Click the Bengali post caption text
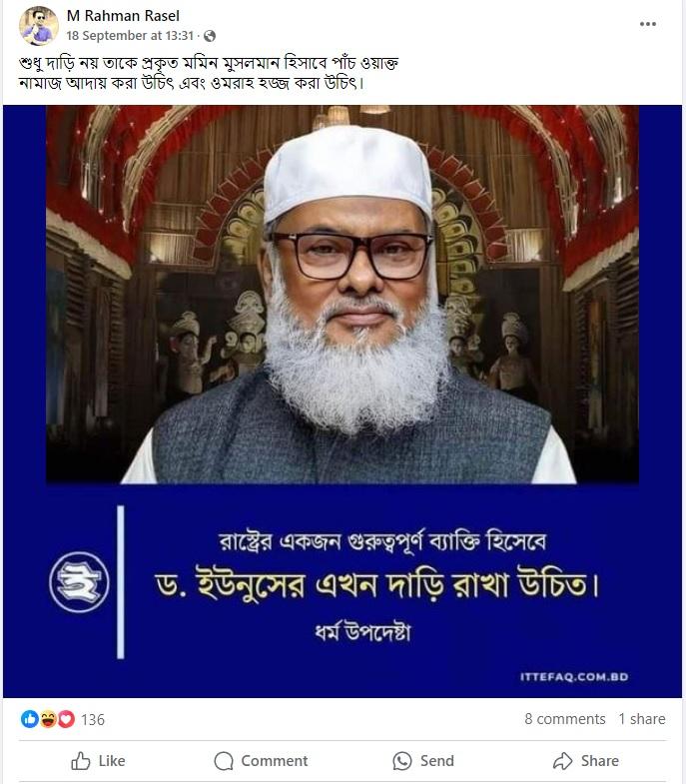Screen dimensions: 686x784 (x=209, y=73)
